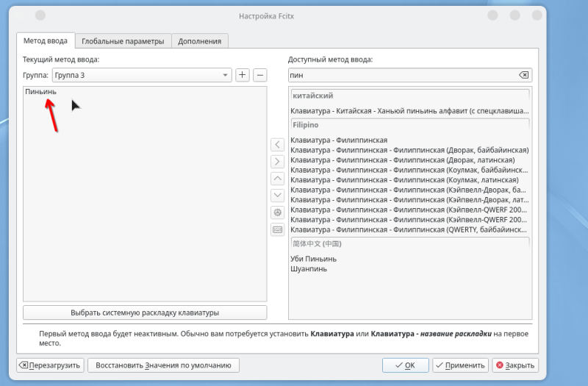Click the OK button
Screen dimensions: 588x386
tap(406, 365)
